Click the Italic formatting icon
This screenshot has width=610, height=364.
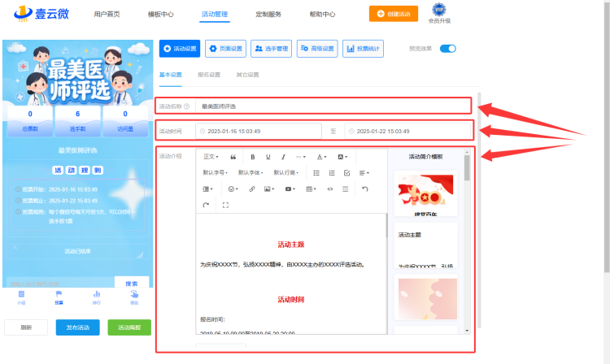(283, 157)
